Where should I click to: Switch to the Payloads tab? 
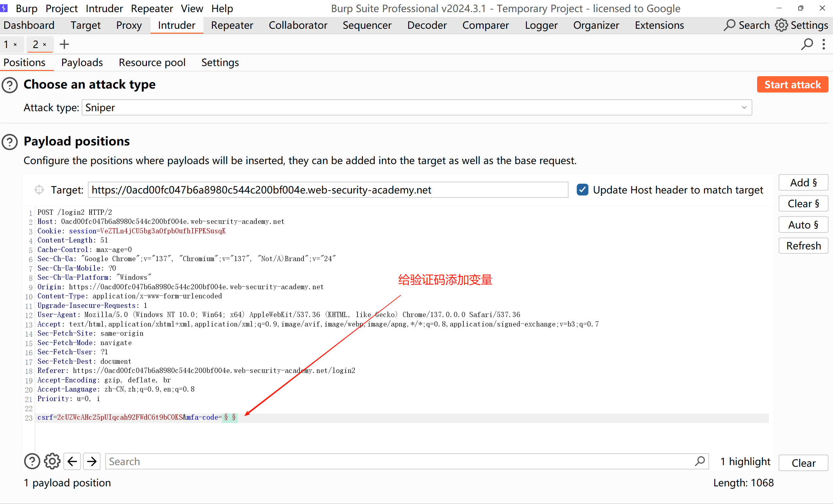82,62
